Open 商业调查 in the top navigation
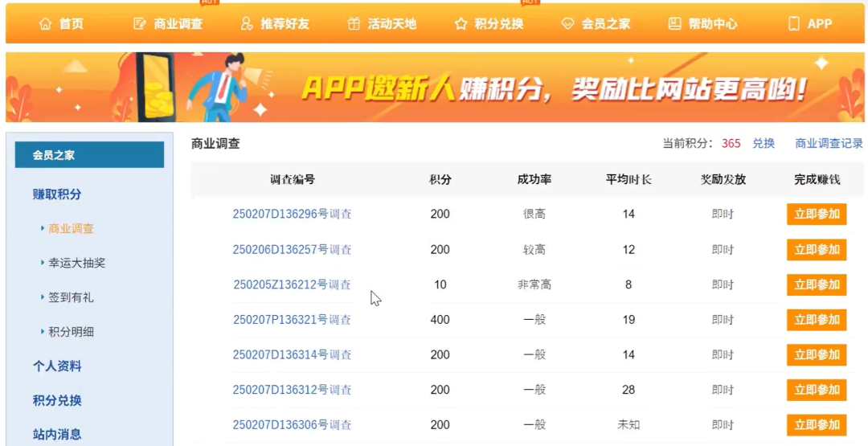Viewport: 868px width, 446px height. 178,24
